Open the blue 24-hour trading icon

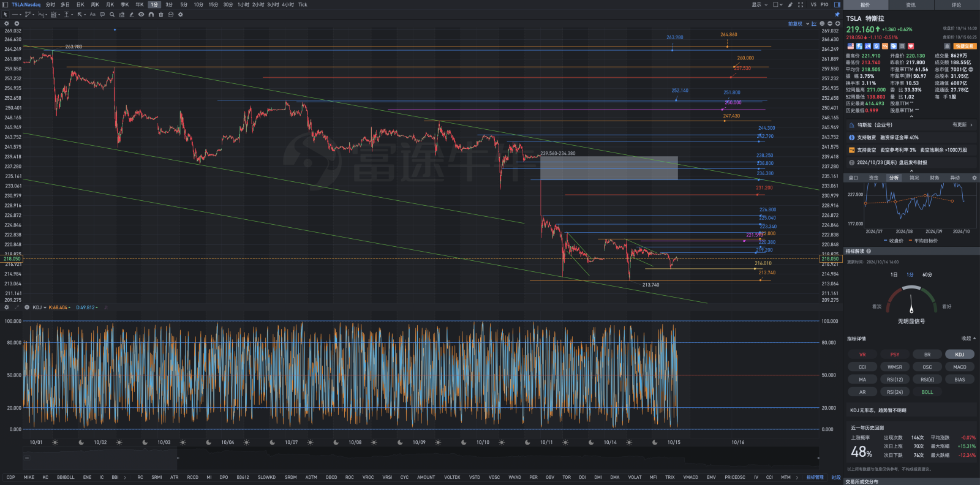click(868, 46)
